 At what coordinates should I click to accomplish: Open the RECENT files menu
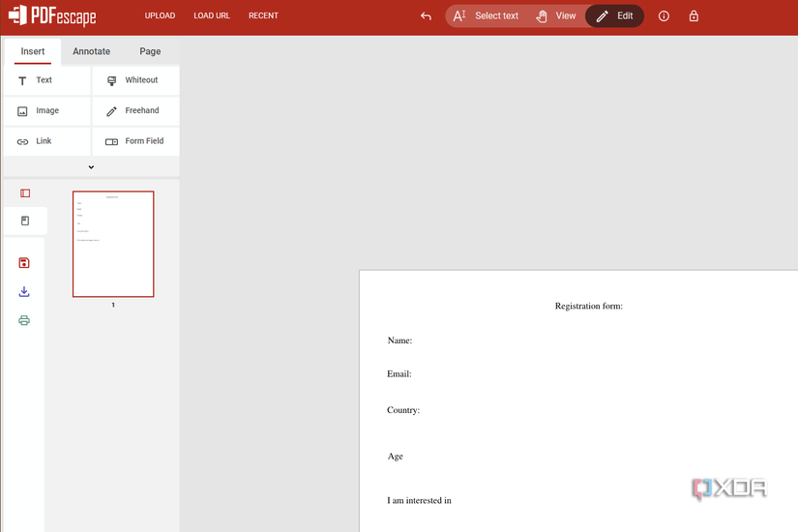pyautogui.click(x=263, y=15)
